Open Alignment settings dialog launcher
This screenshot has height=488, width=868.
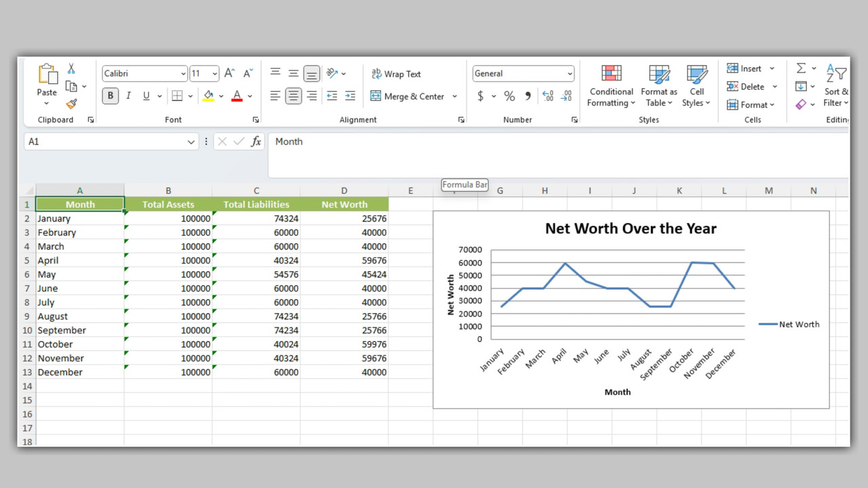(x=461, y=120)
